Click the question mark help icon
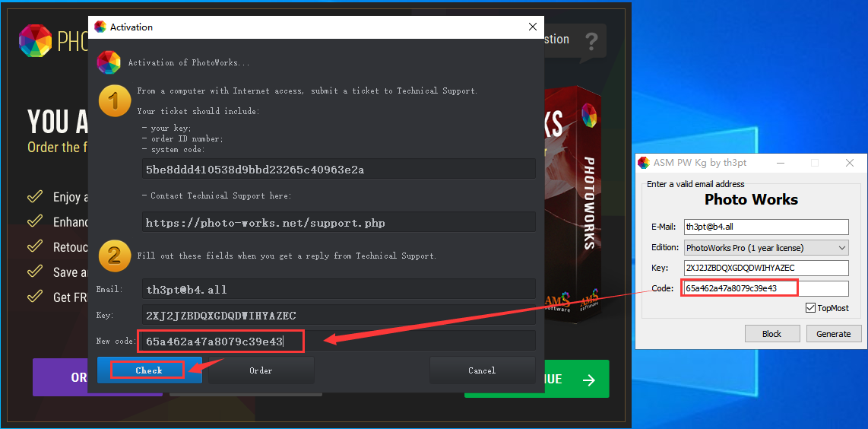The width and height of the screenshot is (868, 429). 591,40
